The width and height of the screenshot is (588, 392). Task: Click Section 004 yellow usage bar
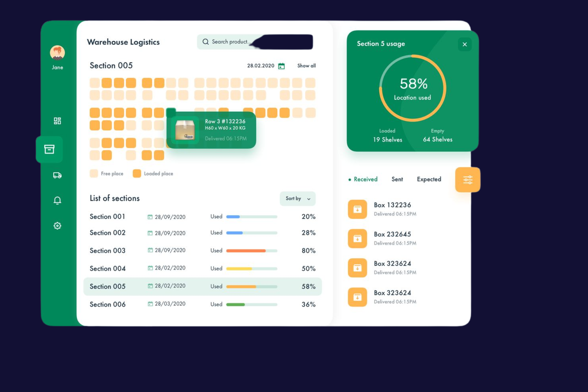(252, 269)
